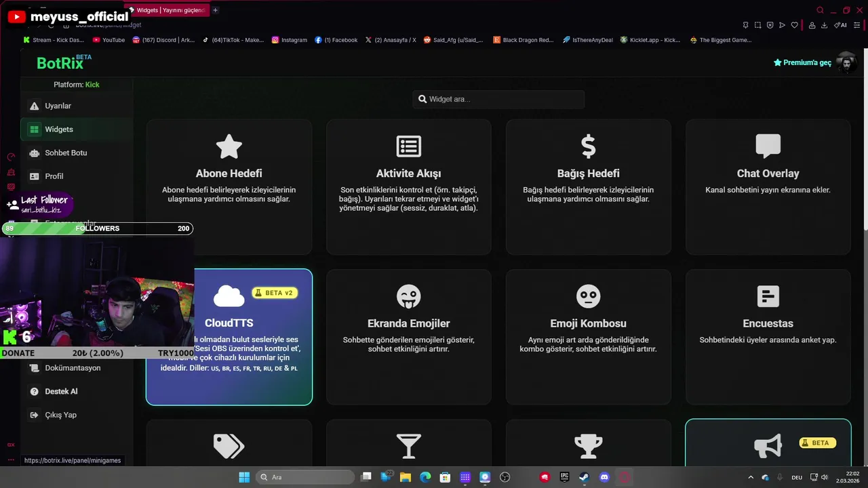Viewport: 868px width, 488px height.
Task: Open the YouTube bookmark
Action: 108,40
